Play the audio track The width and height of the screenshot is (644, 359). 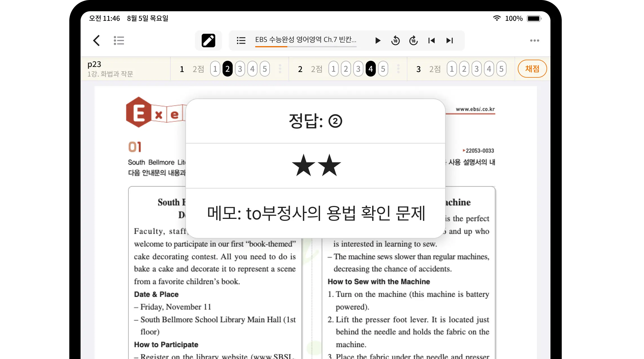(378, 41)
